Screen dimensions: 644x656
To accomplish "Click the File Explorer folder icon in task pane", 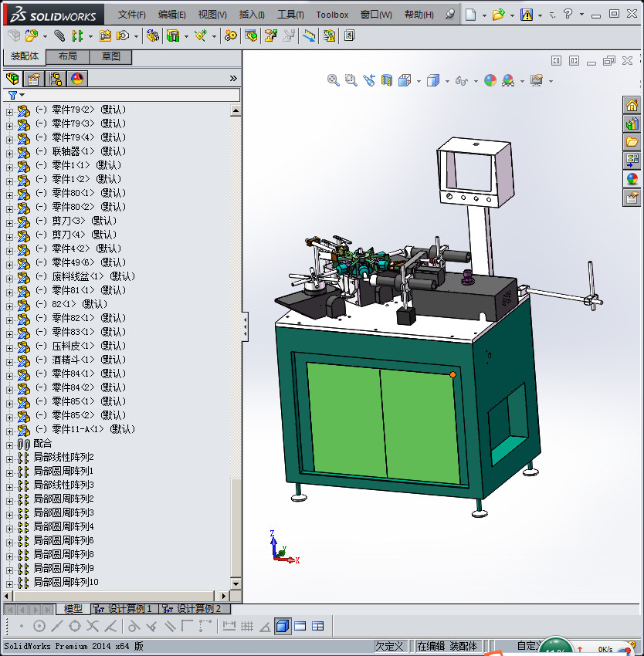I will 632,141.
